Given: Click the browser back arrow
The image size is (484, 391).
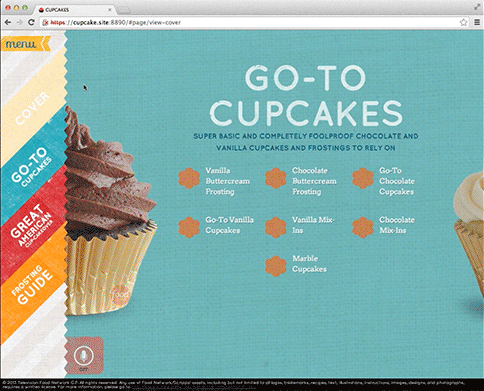Looking at the screenshot, I should tap(8, 22).
